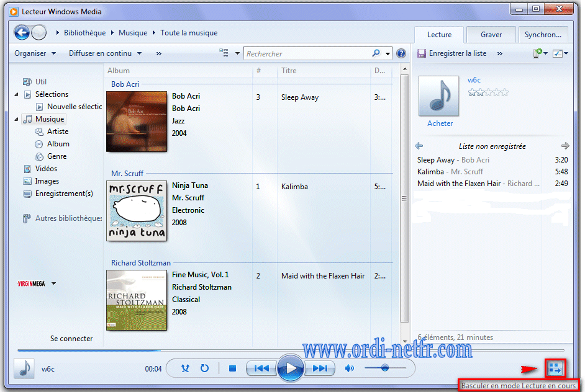Open the search box dropdown arrow

click(x=388, y=54)
